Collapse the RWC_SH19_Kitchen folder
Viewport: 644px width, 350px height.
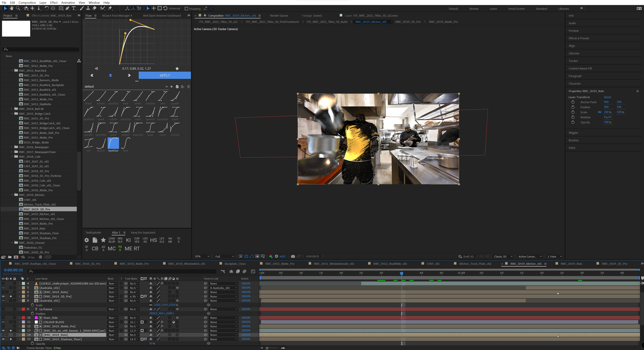point(12,195)
